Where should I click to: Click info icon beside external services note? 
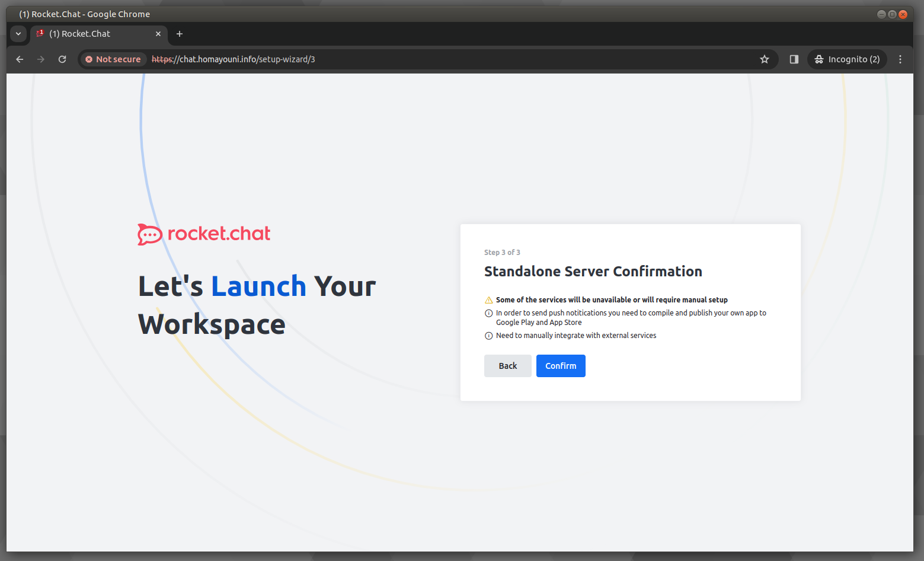(489, 336)
